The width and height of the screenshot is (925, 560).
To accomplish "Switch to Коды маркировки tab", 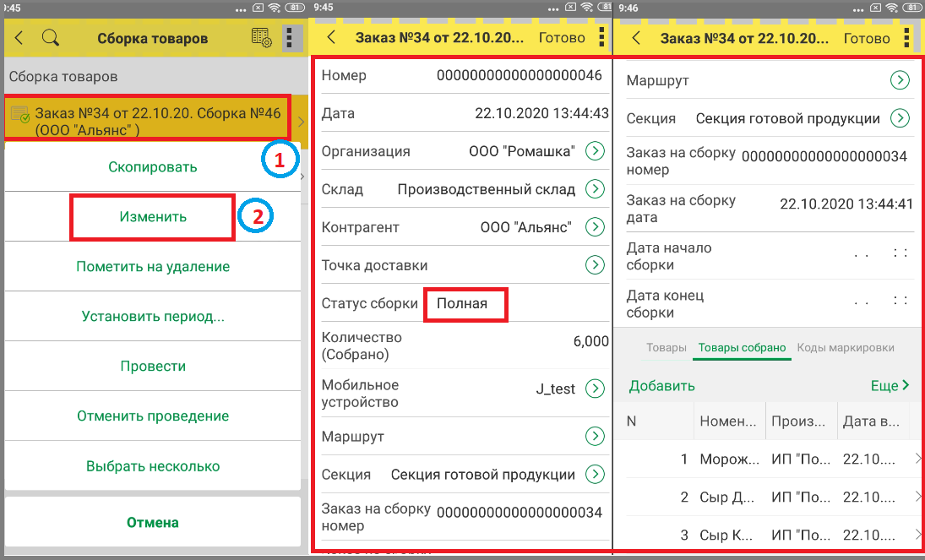I will pos(846,347).
